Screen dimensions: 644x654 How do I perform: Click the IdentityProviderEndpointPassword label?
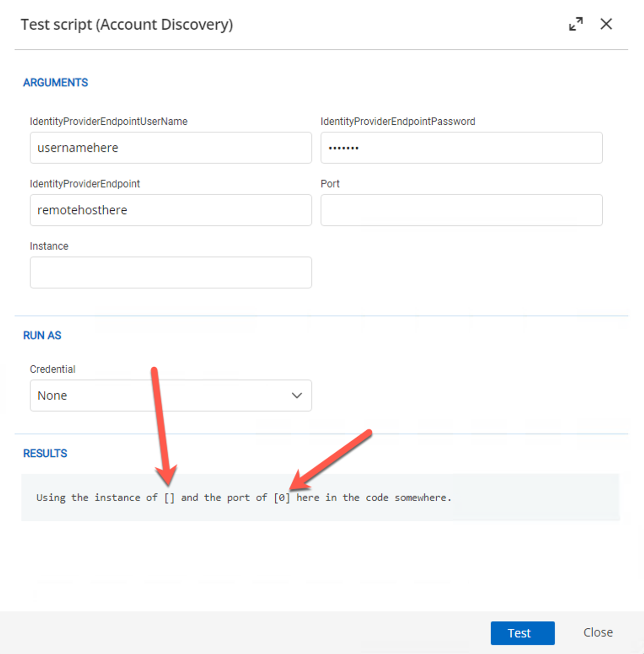point(398,121)
